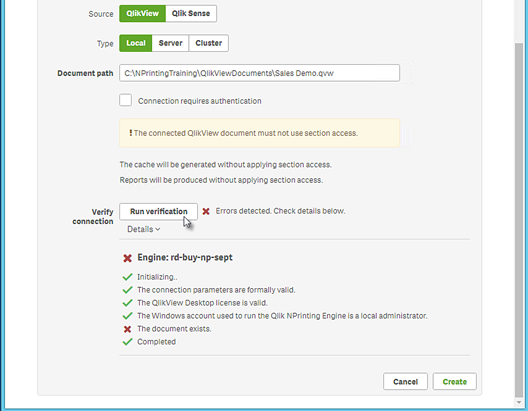Choose the Cluster connection type

point(209,43)
